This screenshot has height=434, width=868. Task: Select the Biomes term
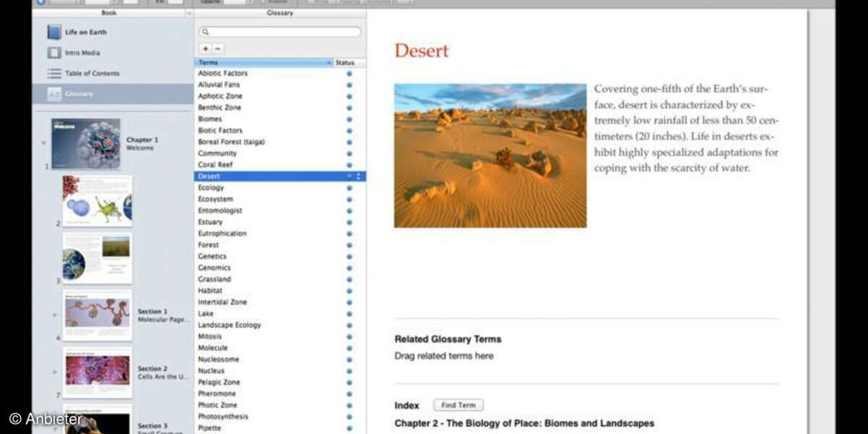pyautogui.click(x=210, y=119)
